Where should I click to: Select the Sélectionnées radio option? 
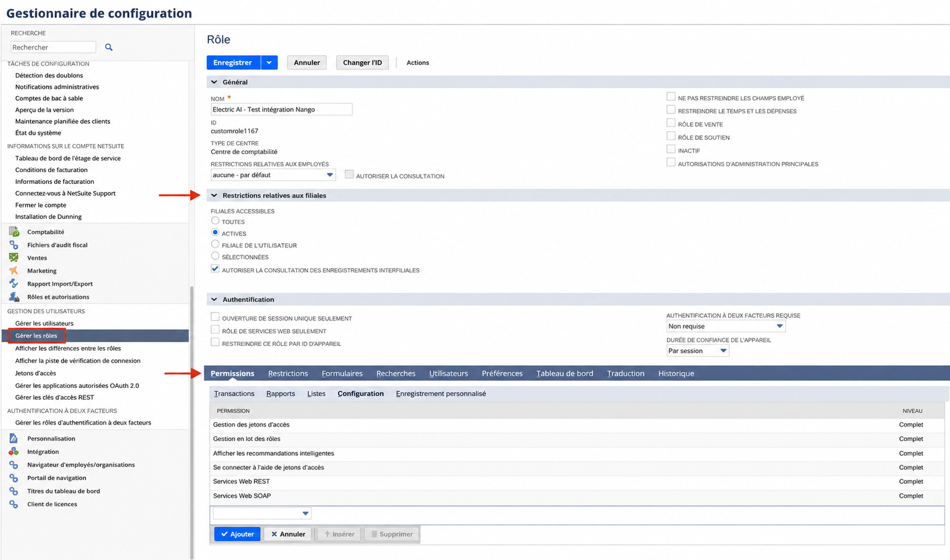215,256
